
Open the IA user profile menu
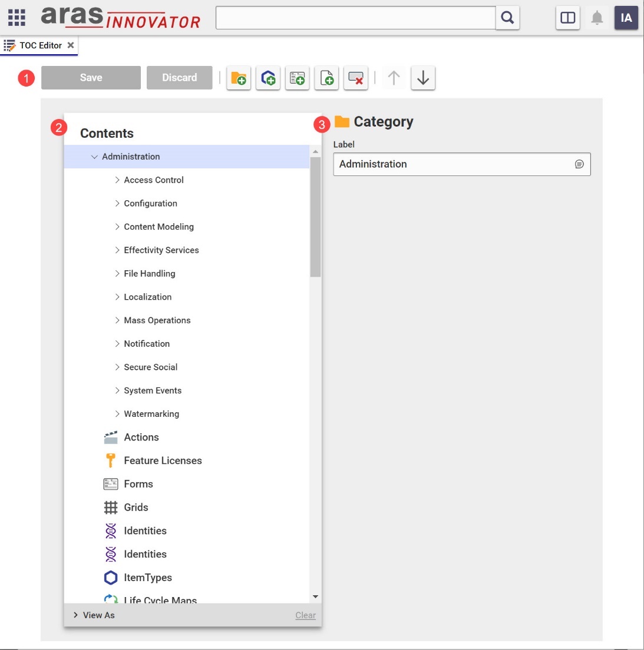tap(626, 18)
